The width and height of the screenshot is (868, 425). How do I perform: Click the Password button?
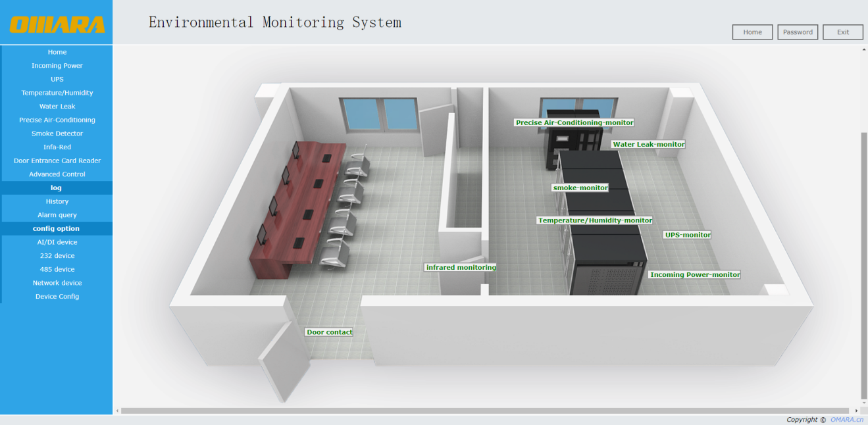(x=798, y=32)
